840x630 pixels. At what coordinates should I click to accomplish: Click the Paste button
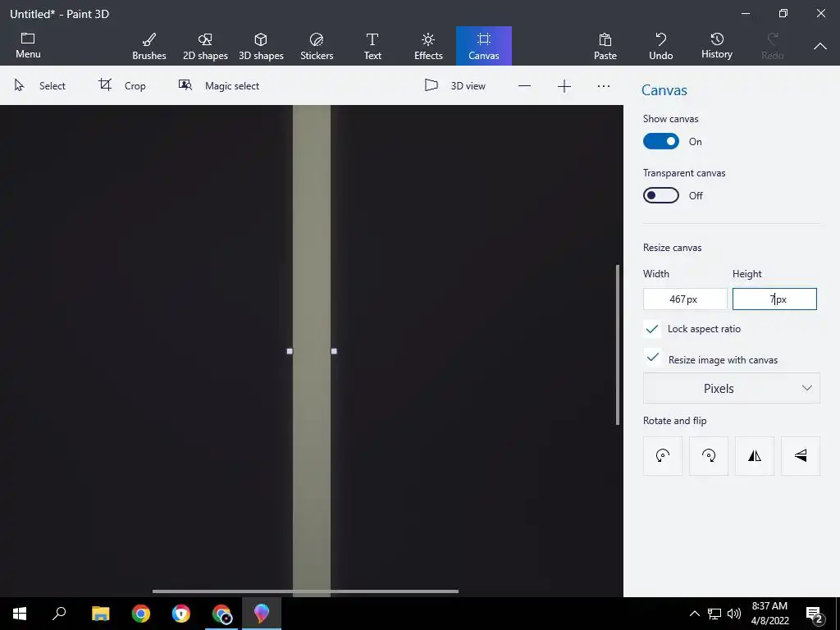click(605, 46)
